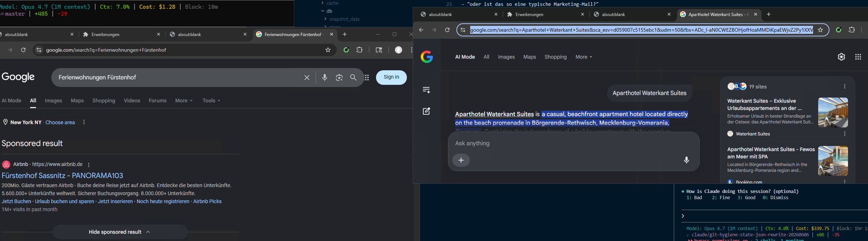
Task: Open Google apps grid in AI Mode window
Action: point(858,57)
